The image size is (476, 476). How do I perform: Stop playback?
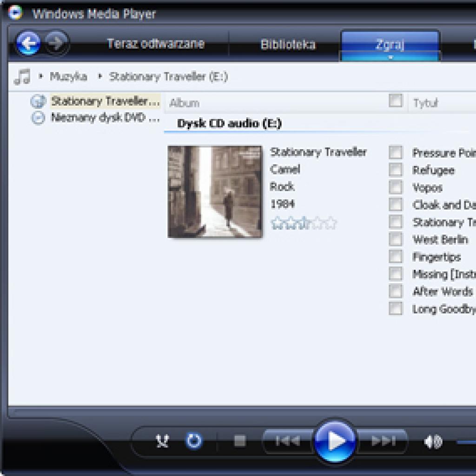point(240,441)
